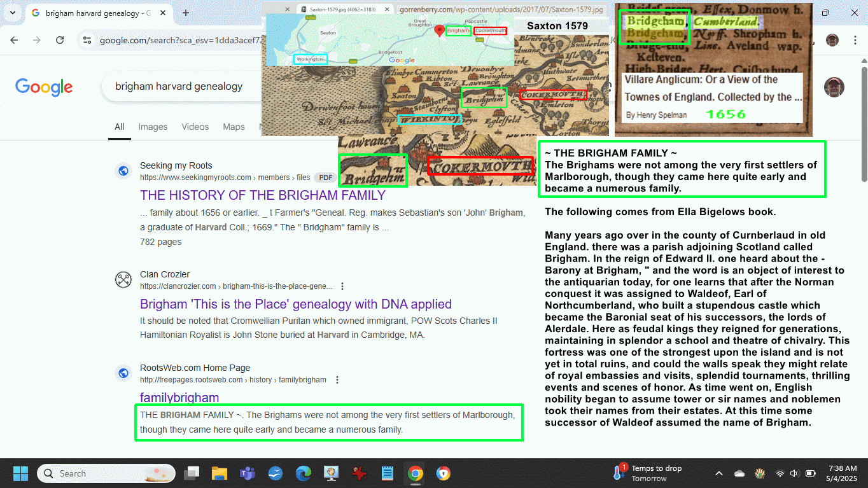Viewport: 868px width, 488px height.
Task: Reload the page with the refresh icon
Action: 60,40
